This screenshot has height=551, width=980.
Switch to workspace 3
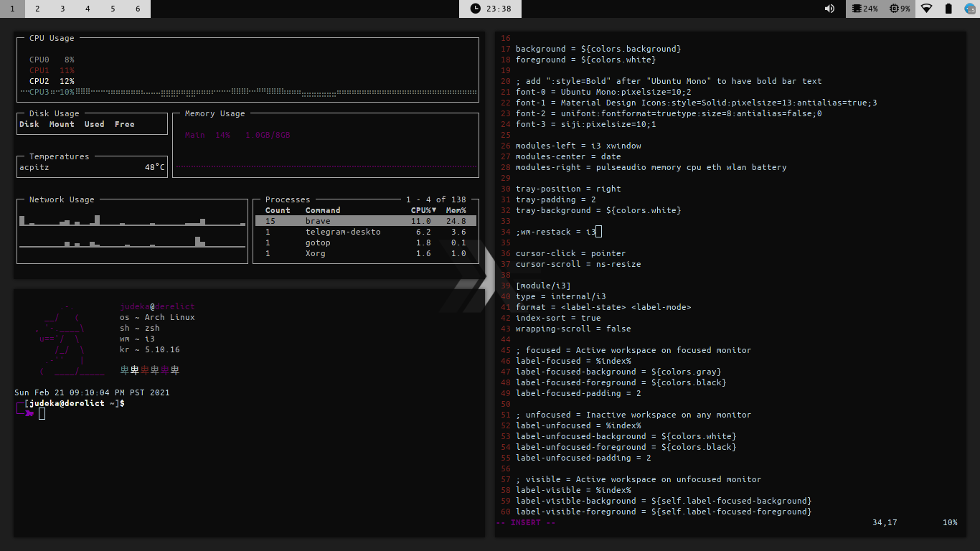(62, 9)
